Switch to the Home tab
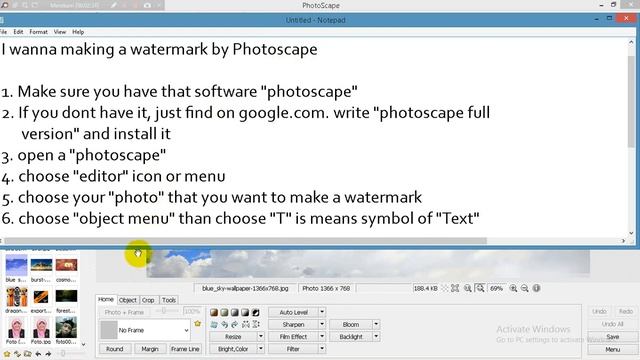The height and width of the screenshot is (360, 640). 106,300
